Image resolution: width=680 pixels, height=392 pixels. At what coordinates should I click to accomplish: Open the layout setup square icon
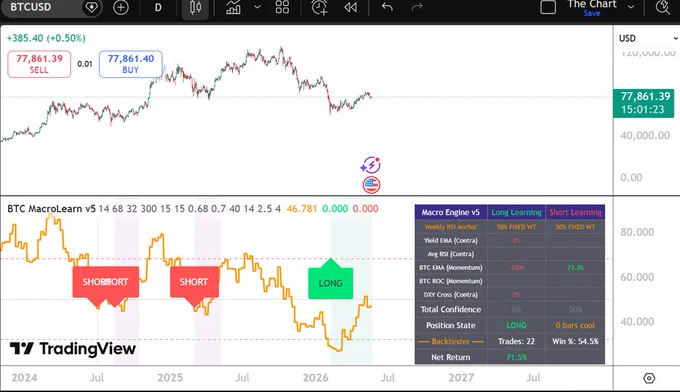(548, 7)
